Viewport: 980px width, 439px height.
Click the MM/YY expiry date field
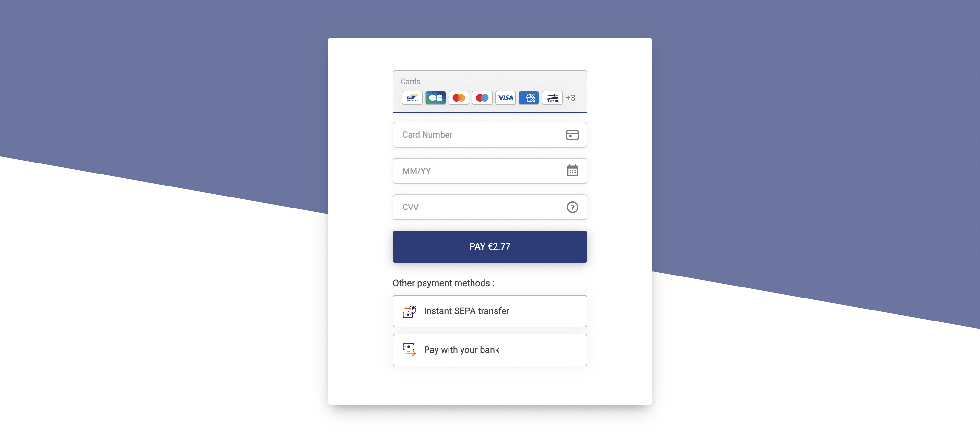pyautogui.click(x=490, y=171)
